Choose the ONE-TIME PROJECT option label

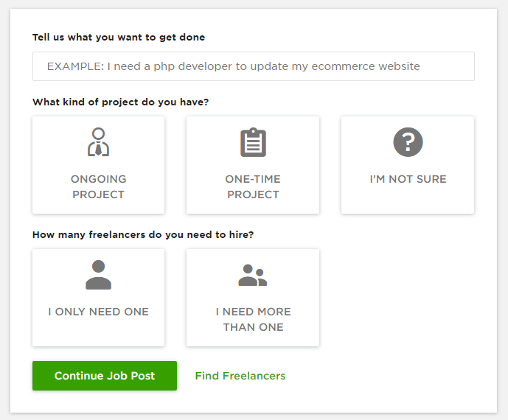click(253, 187)
